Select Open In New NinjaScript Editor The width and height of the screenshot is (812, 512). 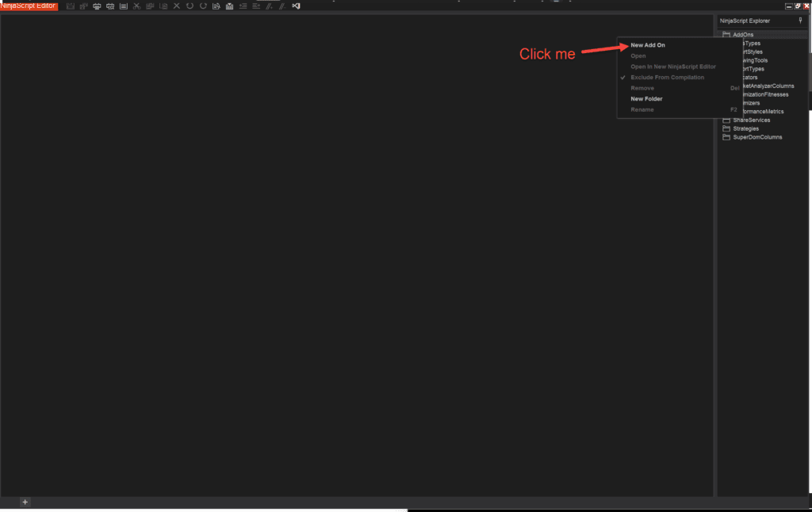[673, 67]
